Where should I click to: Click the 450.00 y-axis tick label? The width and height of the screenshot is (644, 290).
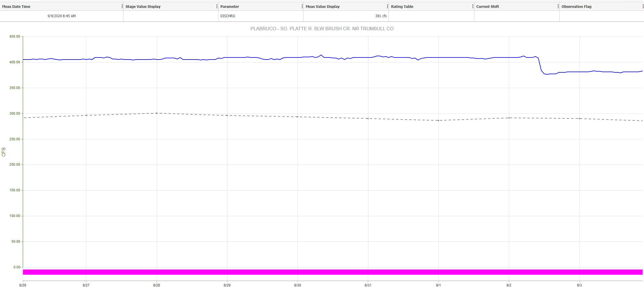(15, 36)
